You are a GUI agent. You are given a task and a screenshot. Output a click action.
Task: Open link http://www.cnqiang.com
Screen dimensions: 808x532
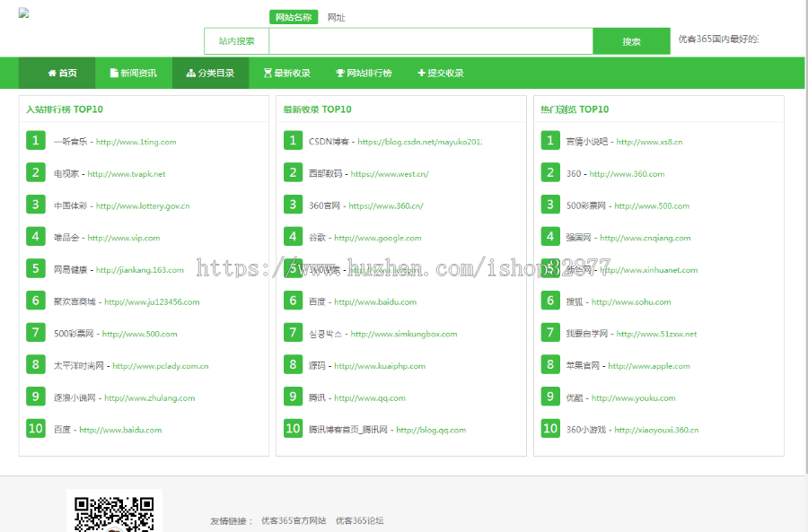coord(646,238)
